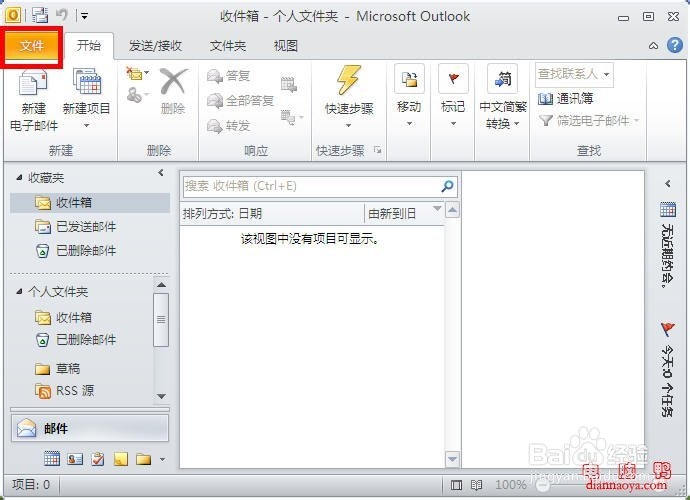The height and width of the screenshot is (500, 690).
Task: Click the Outlook application icon
Action: click(13, 15)
